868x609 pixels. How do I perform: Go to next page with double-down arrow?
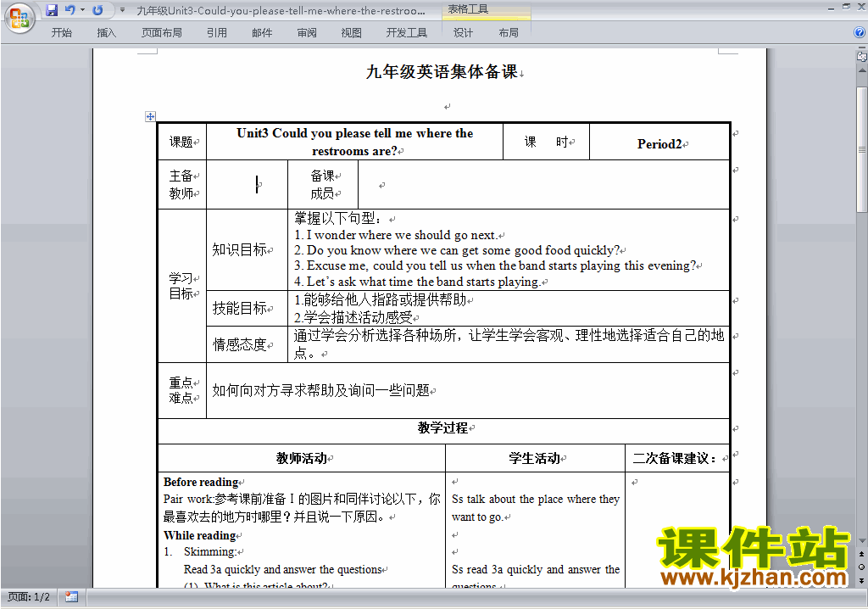861,580
